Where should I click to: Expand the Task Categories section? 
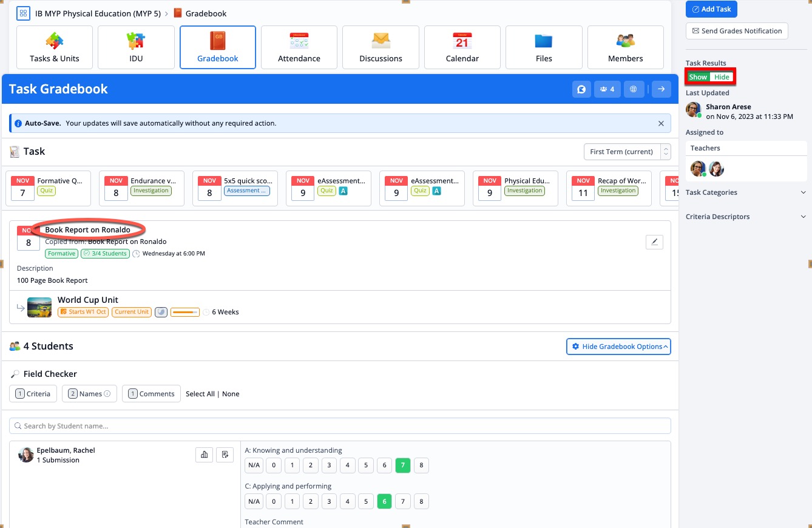[746, 192]
